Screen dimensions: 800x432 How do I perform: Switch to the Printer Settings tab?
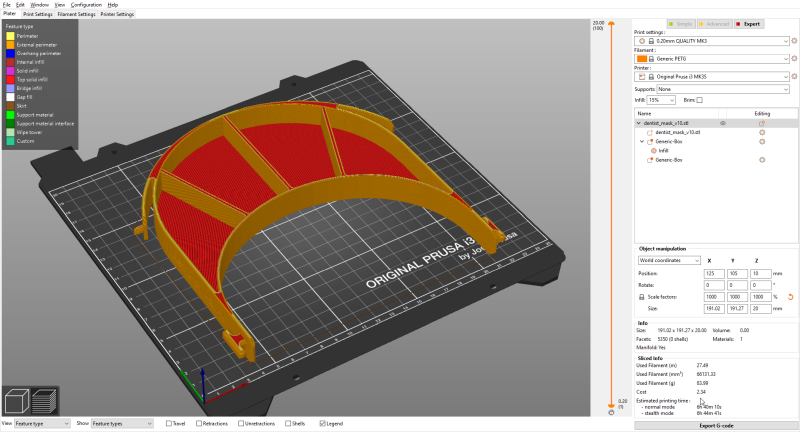[x=117, y=14]
